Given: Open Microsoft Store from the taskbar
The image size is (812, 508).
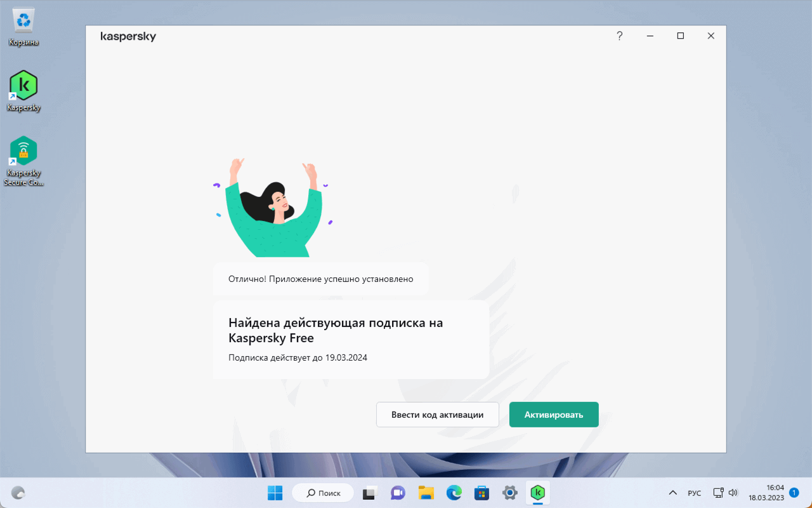Looking at the screenshot, I should click(481, 493).
